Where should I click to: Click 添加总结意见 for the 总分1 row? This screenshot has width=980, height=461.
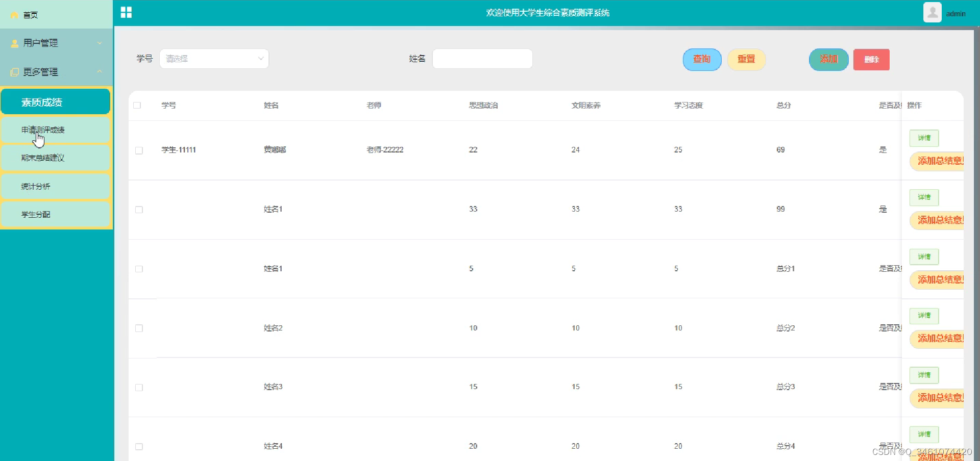click(x=937, y=280)
